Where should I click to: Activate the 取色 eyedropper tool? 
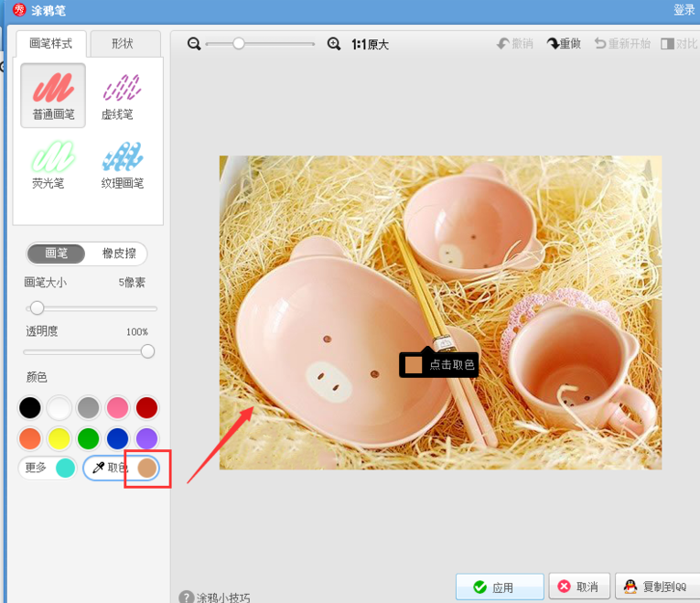click(112, 468)
